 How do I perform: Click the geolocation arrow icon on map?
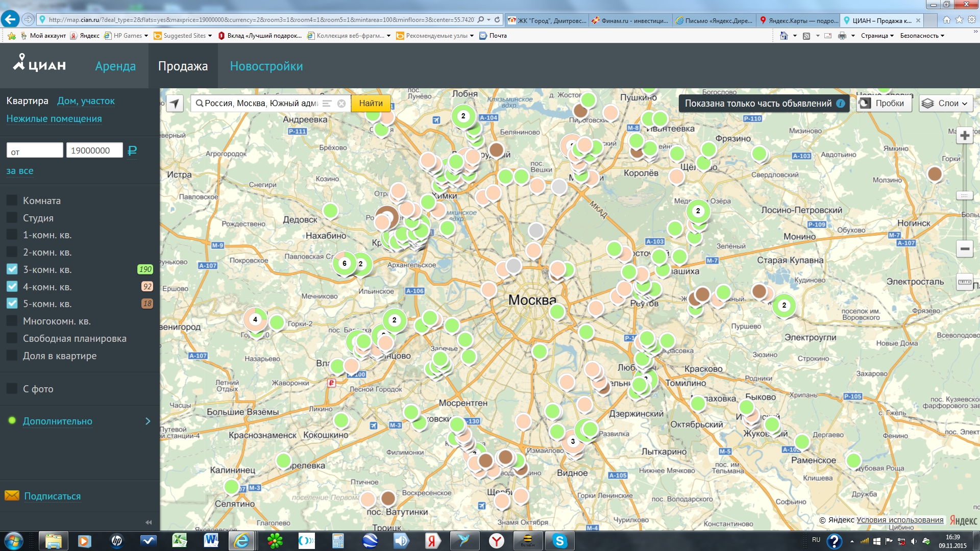pos(175,104)
